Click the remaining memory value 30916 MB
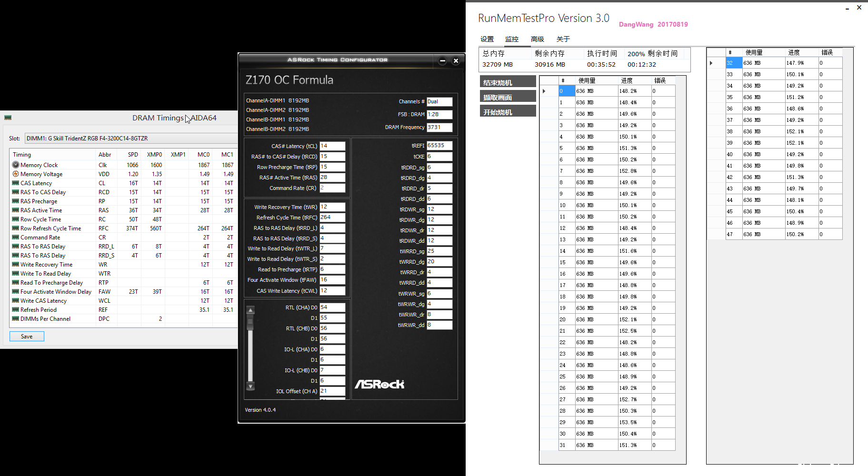 549,64
